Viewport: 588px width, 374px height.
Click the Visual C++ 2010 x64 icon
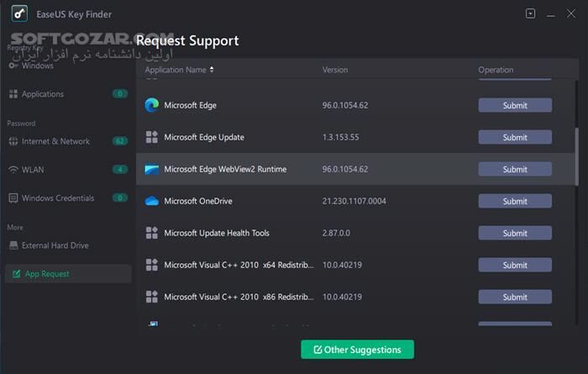pos(152,265)
